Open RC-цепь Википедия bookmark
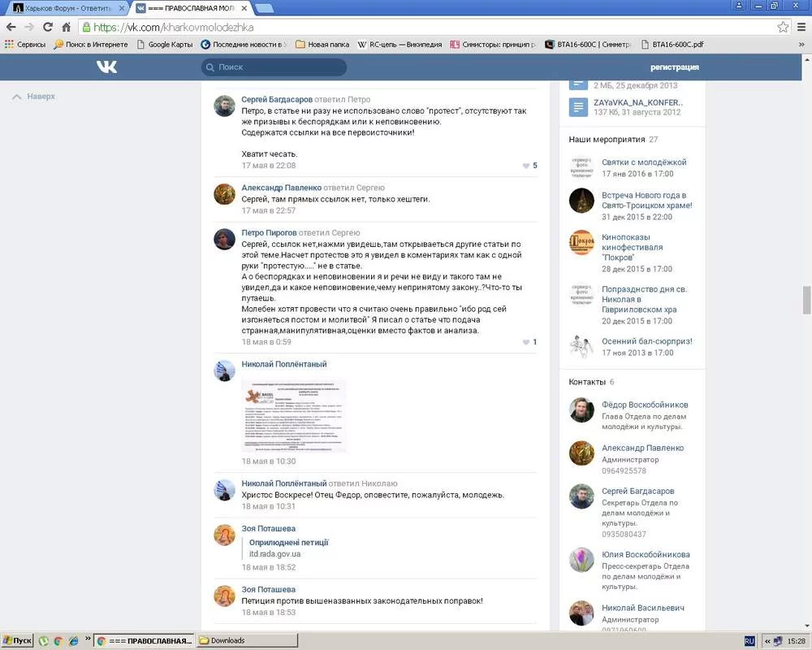 [x=400, y=45]
